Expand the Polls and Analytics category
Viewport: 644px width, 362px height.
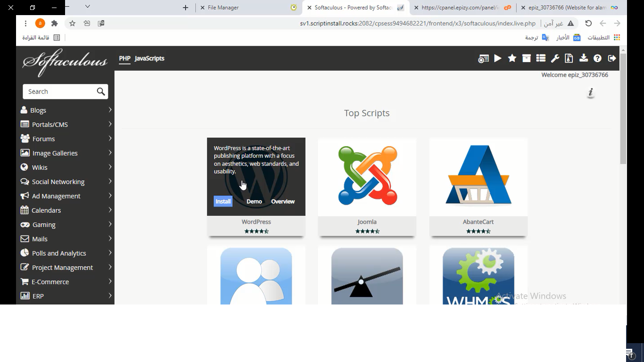pyautogui.click(x=66, y=253)
